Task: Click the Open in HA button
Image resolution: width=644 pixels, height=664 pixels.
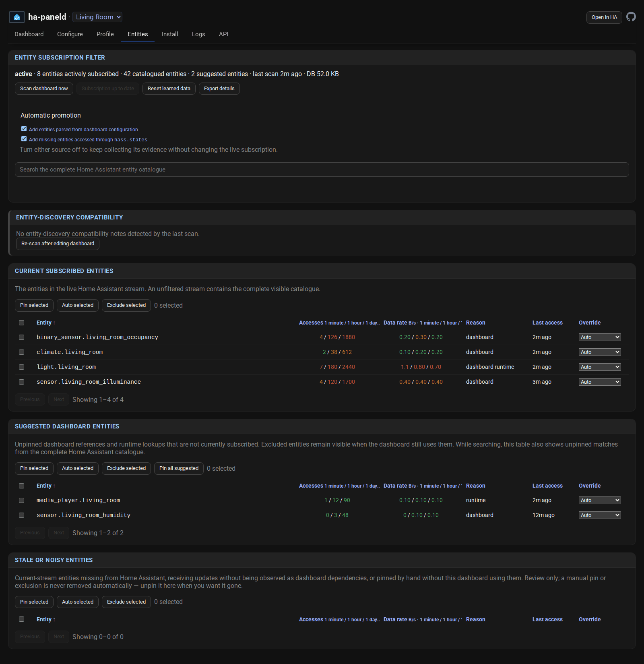Action: click(604, 17)
